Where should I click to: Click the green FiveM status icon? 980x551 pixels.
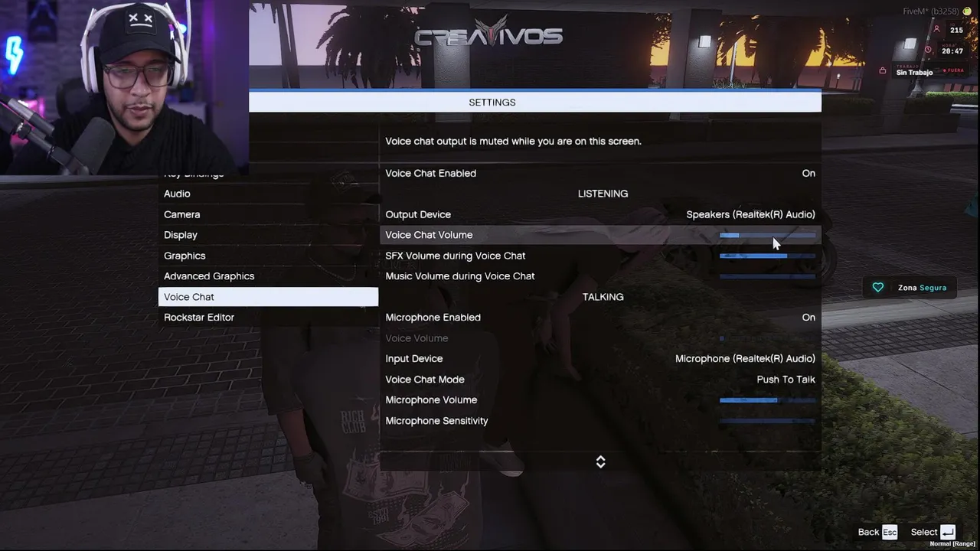coord(966,11)
